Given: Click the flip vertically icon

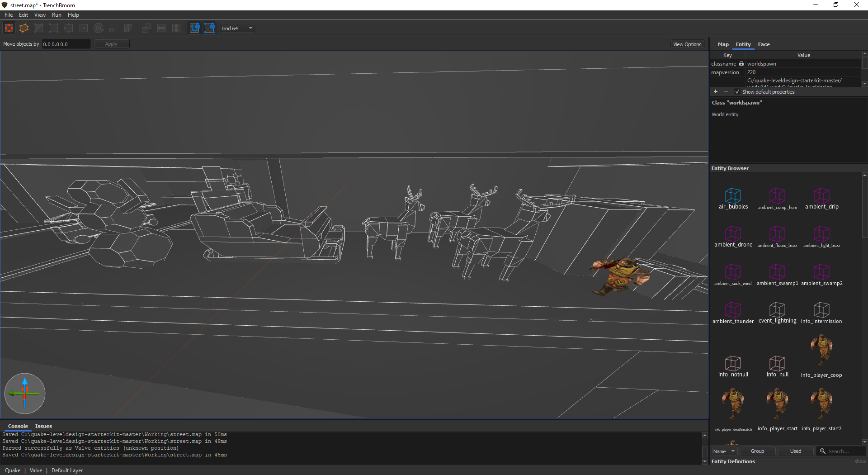Looking at the screenshot, I should tap(176, 28).
